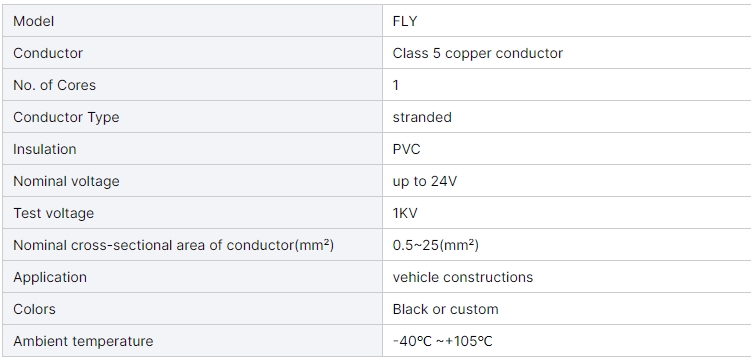Select the -40℃ ~+105℃ temperature value
The width and height of the screenshot is (756, 362).
442,341
